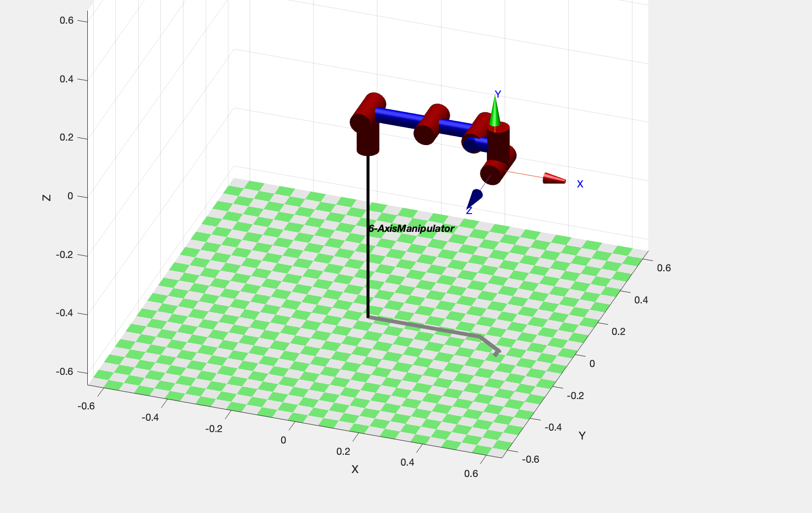Screen dimensions: 812x513
Task: Select the blue X label of the end-effector frame
Action: 580,184
